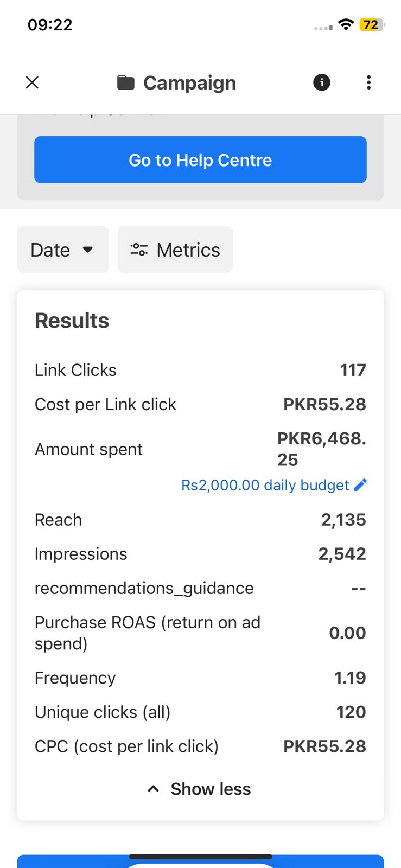Tap the battery indicator showing 72
The image size is (401, 868).
(x=372, y=24)
